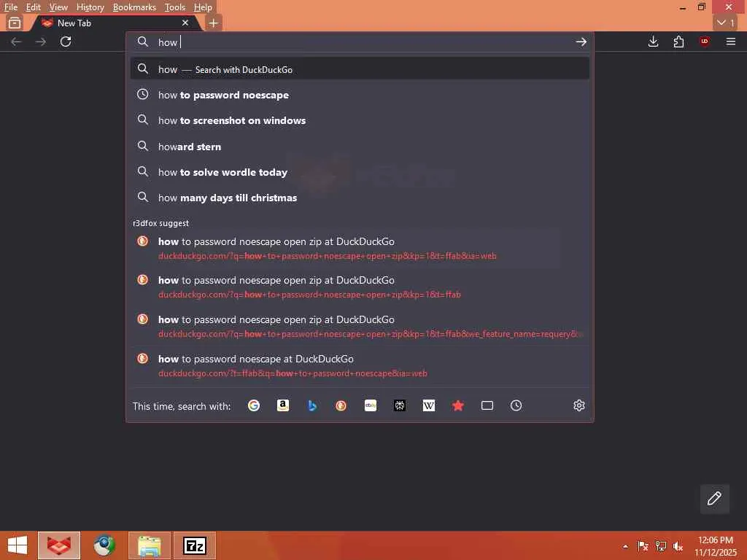Image resolution: width=747 pixels, height=560 pixels.
Task: Open the Bookmarks menu
Action: pos(134,7)
